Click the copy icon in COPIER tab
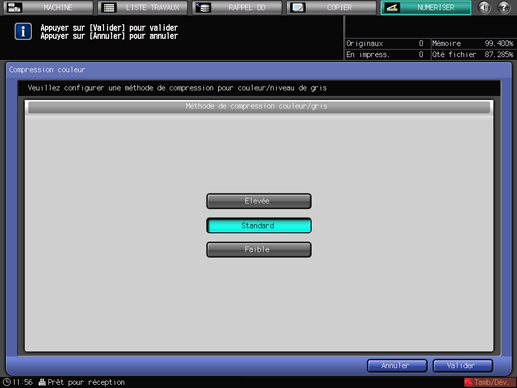The image size is (517, 388). (x=298, y=7)
